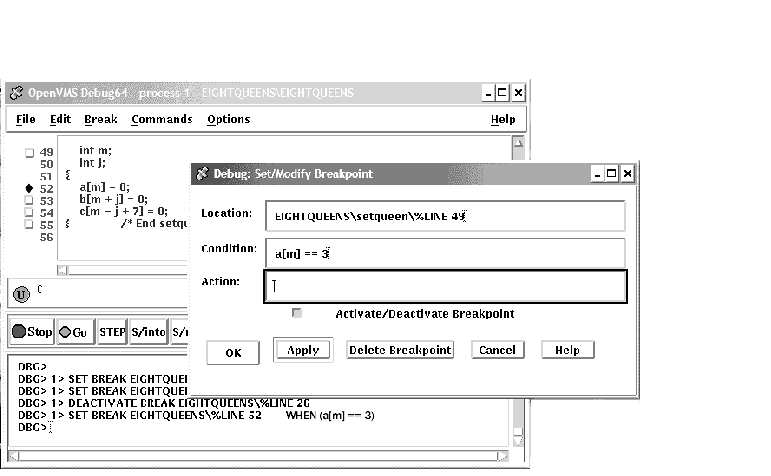Click the source view horizontal scrollbar left arrow
771x476 pixels.
pyautogui.click(x=64, y=269)
